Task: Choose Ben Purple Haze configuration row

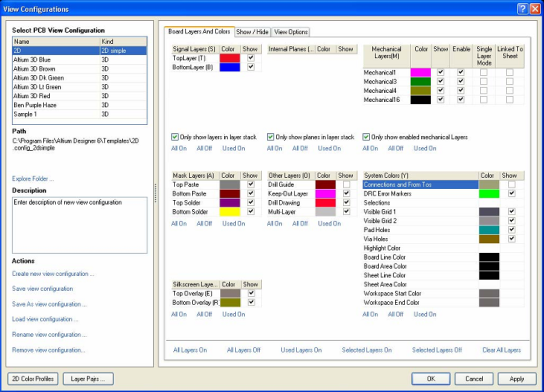Action: 80,105
